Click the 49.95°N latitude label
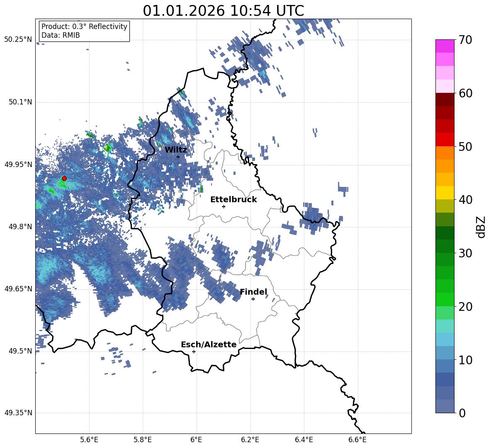 [x=18, y=165]
